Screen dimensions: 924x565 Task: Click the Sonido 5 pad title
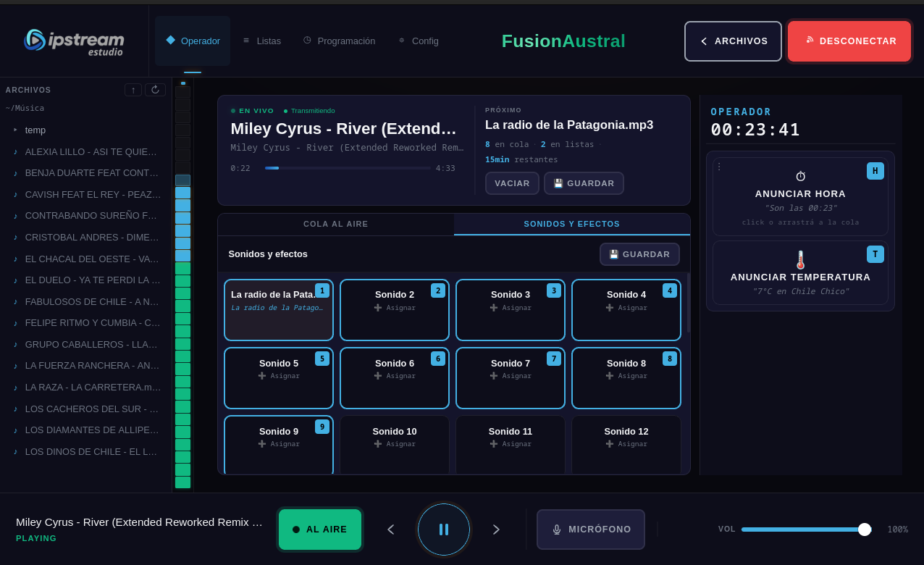pos(279,363)
